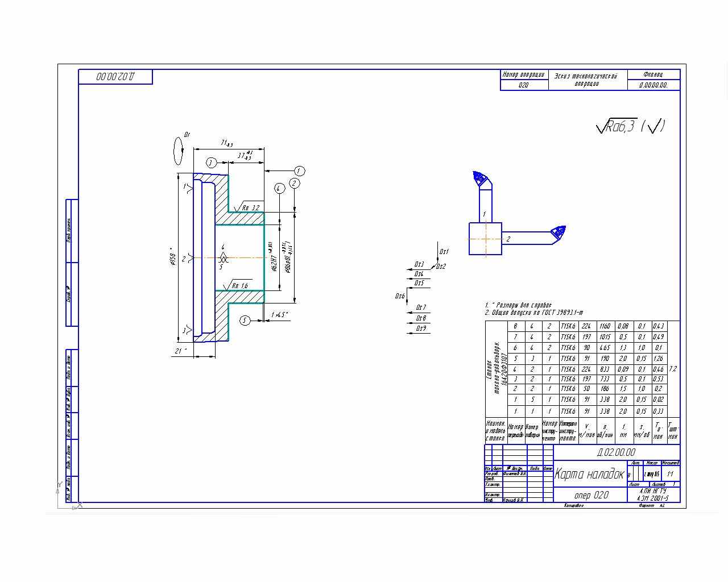Click note '2. Общие допуски по ГОСТ'
This screenshot has width=728, height=582.
[534, 313]
